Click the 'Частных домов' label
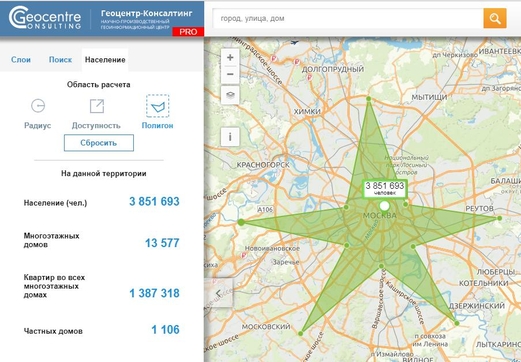The image size is (521, 362). 53,331
